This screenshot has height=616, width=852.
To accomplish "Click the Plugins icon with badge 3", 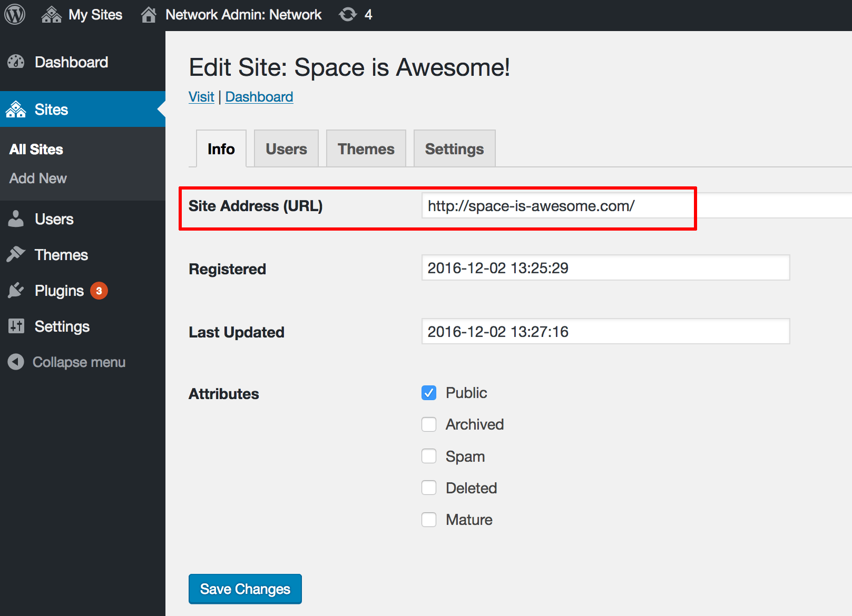I will [16, 290].
